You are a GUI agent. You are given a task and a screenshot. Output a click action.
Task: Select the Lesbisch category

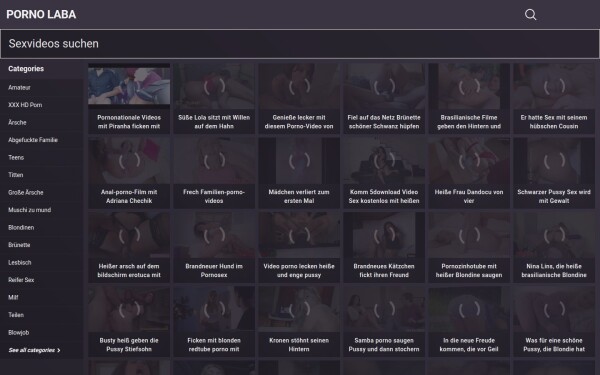20,262
